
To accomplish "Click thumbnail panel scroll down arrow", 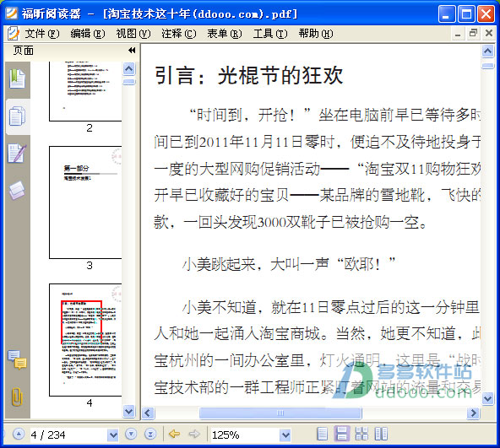I will [129, 411].
